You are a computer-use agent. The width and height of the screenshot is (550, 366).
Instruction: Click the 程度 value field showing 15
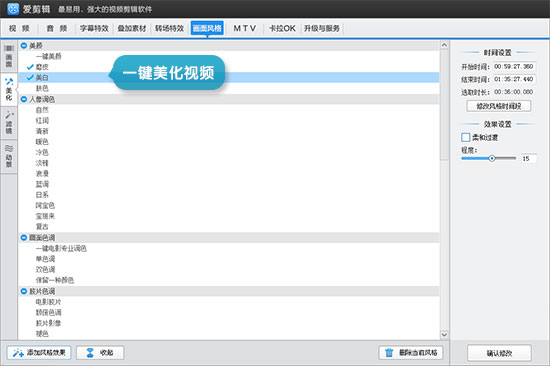(529, 159)
